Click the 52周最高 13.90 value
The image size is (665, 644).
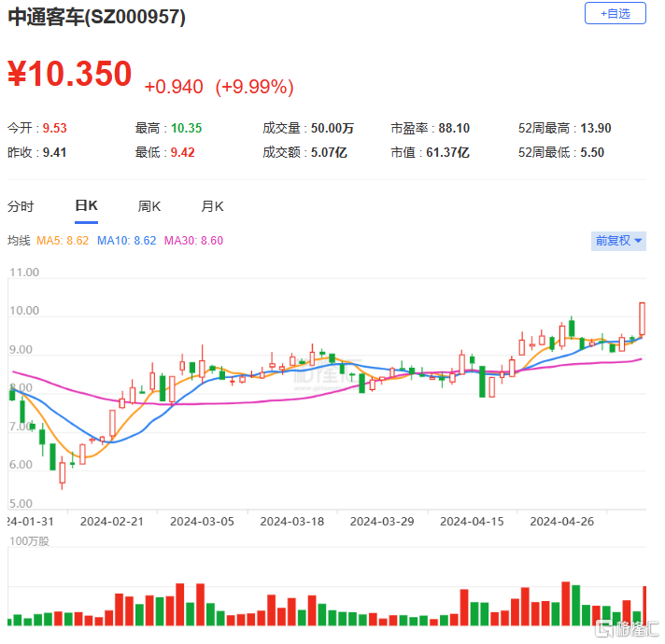coord(596,128)
